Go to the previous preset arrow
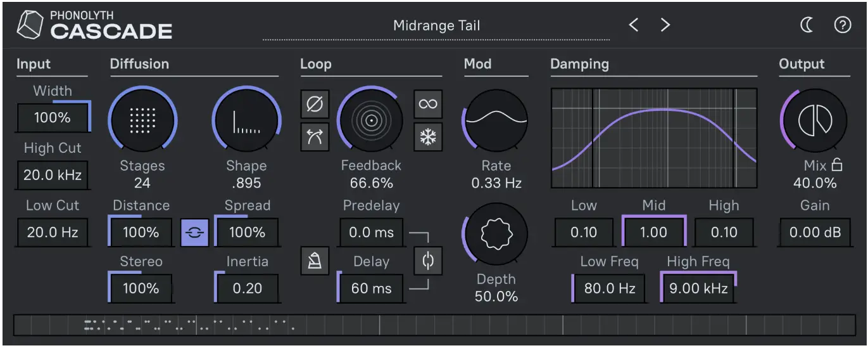The width and height of the screenshot is (868, 348). 634,25
